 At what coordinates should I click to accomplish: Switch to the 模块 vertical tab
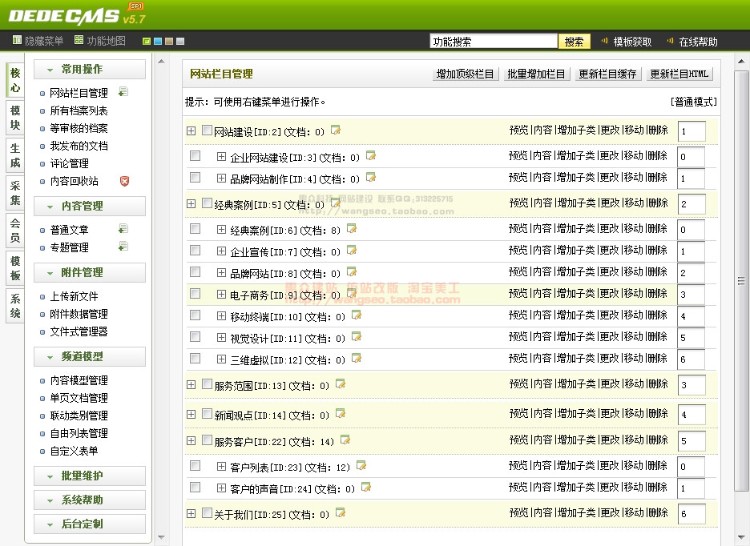tap(15, 118)
